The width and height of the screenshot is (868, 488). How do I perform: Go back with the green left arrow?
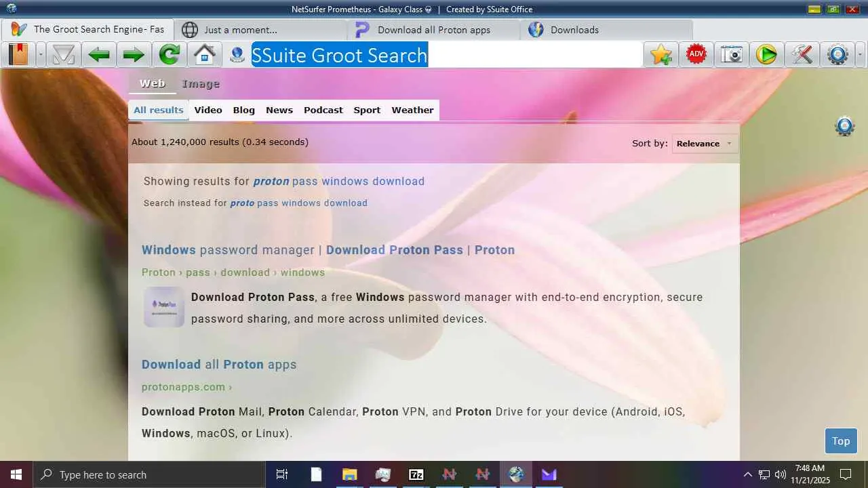[99, 54]
